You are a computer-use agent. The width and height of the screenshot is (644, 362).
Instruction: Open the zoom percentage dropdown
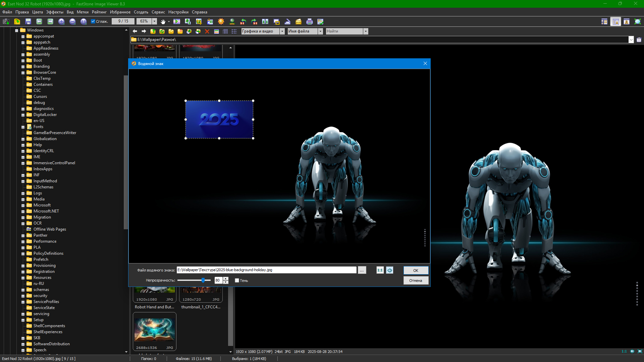[154, 21]
